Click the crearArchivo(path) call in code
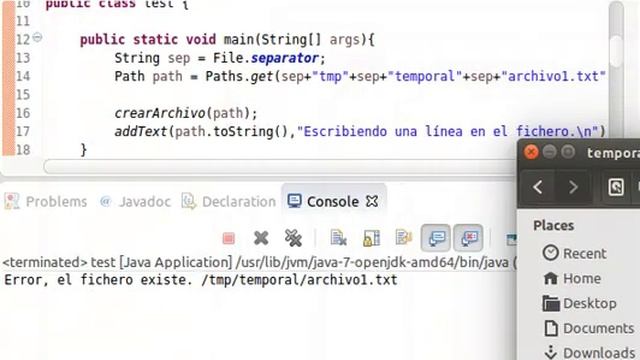The width and height of the screenshot is (640, 360). tap(186, 113)
